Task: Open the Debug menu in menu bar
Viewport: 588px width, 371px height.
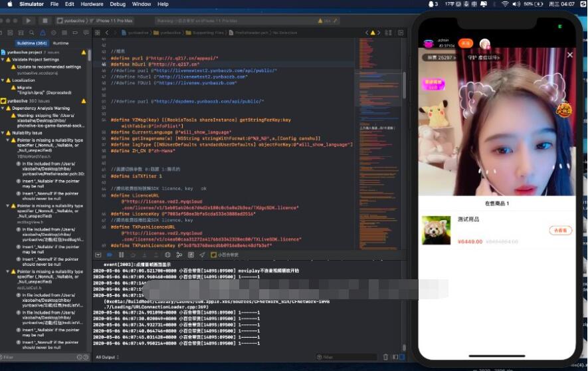Action: pyautogui.click(x=118, y=4)
